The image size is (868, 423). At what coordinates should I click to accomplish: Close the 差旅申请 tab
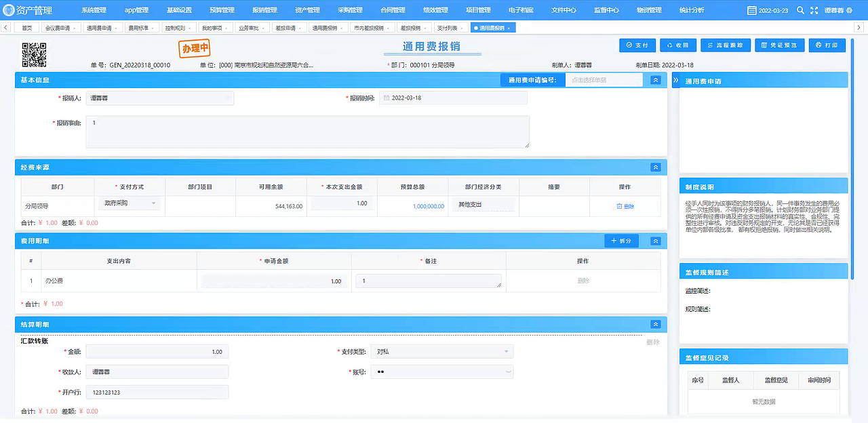[300, 28]
